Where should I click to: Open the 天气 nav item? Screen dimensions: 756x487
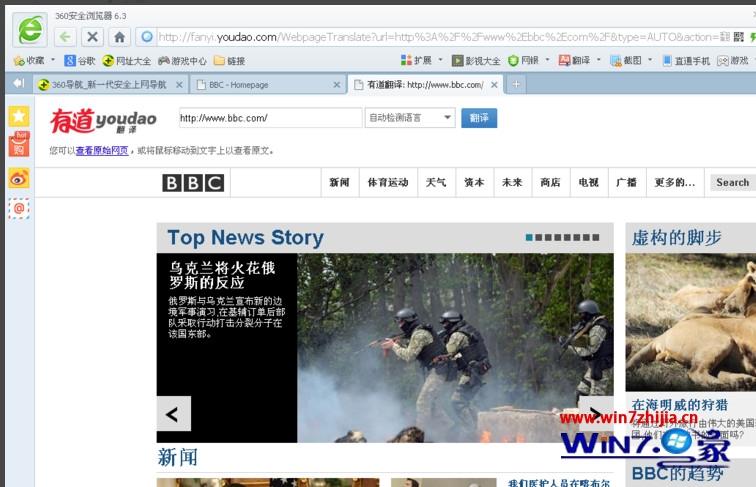tap(436, 183)
